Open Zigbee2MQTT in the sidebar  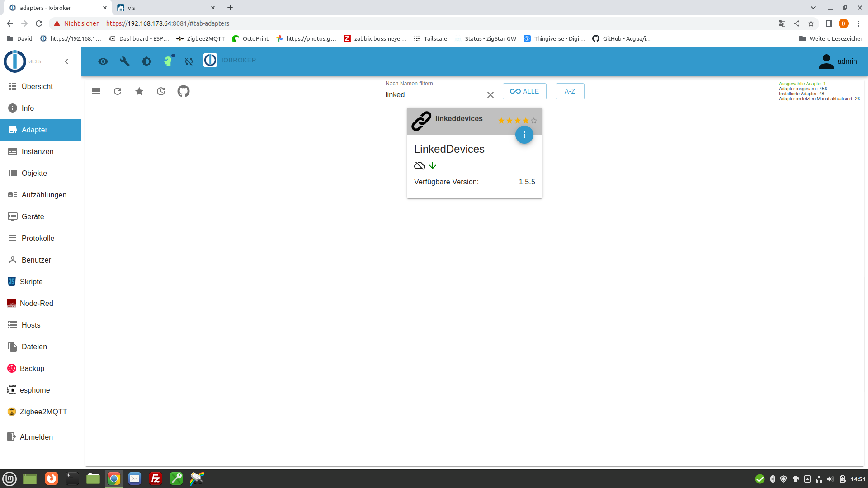tap(41, 412)
